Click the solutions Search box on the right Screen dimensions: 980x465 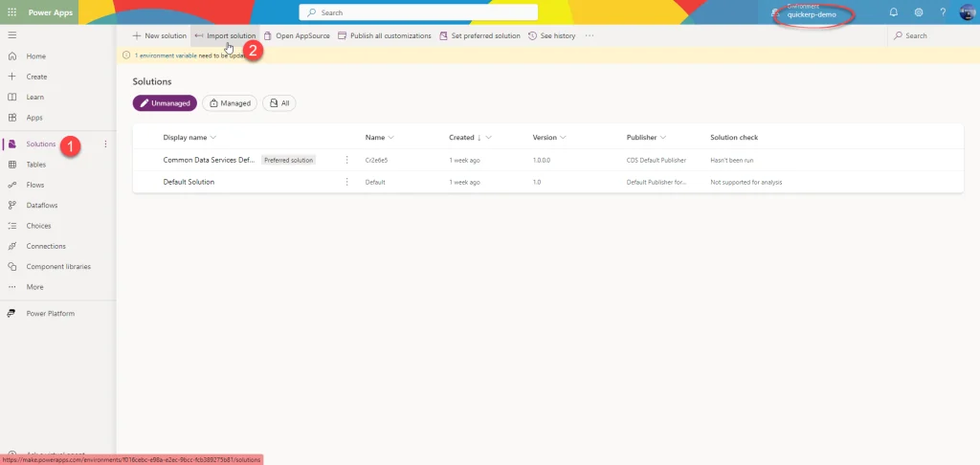click(x=933, y=35)
